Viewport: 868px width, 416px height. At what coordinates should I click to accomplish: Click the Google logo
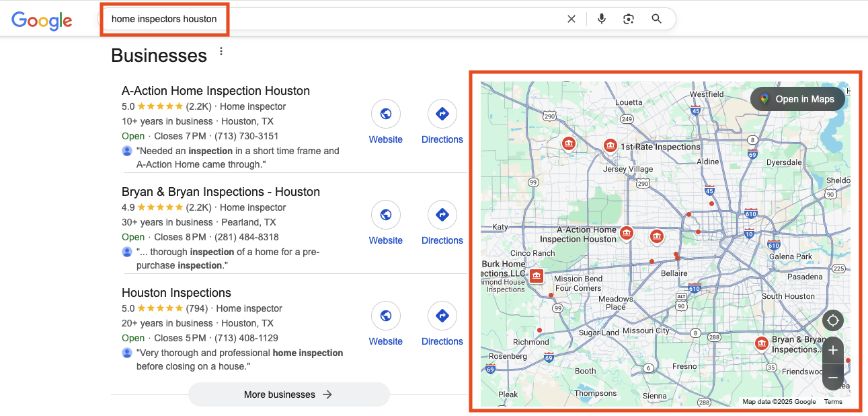(42, 20)
